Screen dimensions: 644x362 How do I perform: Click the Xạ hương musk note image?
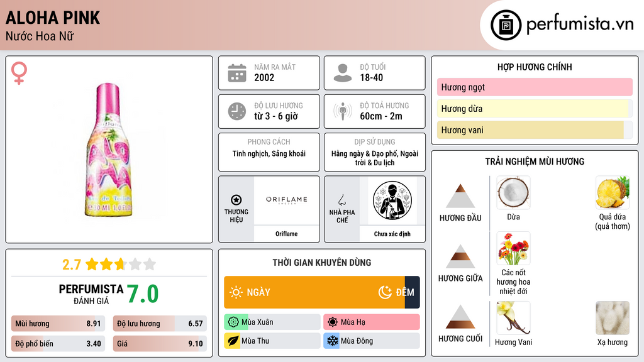click(x=613, y=318)
